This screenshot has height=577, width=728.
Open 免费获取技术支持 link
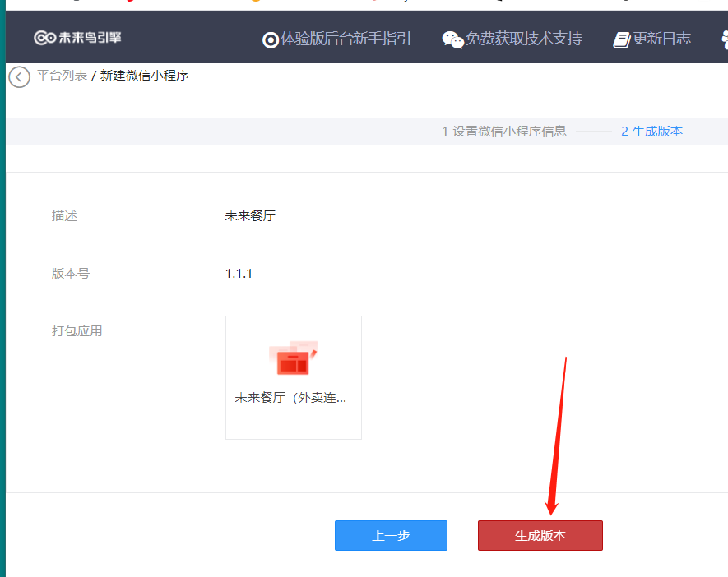523,39
